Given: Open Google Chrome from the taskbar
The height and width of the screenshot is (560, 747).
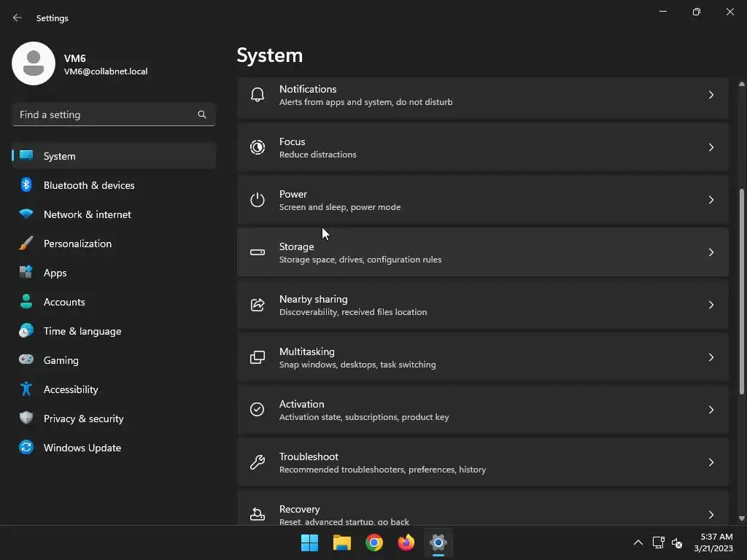Looking at the screenshot, I should (374, 542).
